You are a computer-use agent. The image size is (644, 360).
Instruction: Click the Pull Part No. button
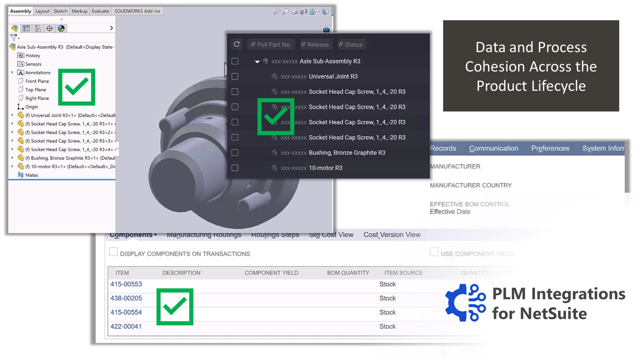tap(271, 44)
